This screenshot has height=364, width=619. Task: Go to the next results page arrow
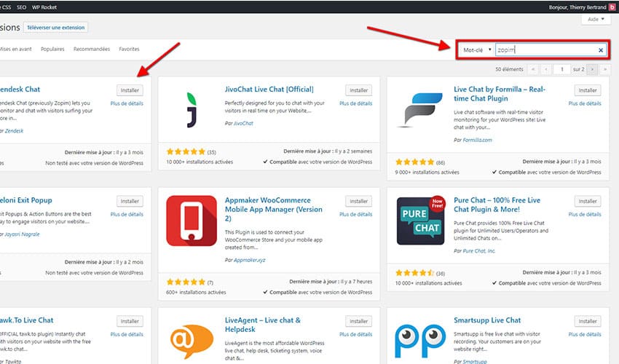pos(592,69)
